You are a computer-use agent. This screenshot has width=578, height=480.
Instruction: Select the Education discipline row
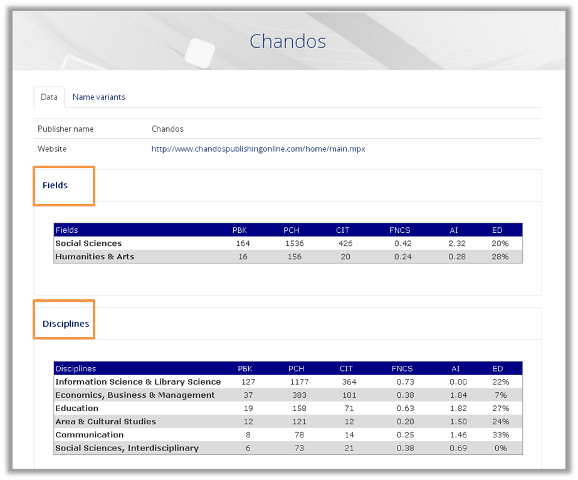[288, 408]
